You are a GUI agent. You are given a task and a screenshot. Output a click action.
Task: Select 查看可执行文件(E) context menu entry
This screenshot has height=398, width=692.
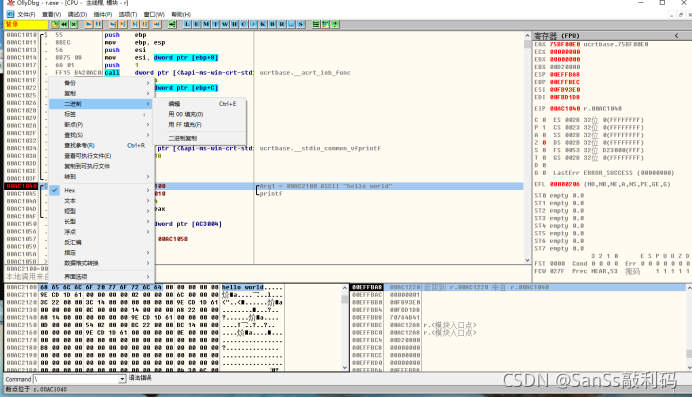pyautogui.click(x=101, y=156)
